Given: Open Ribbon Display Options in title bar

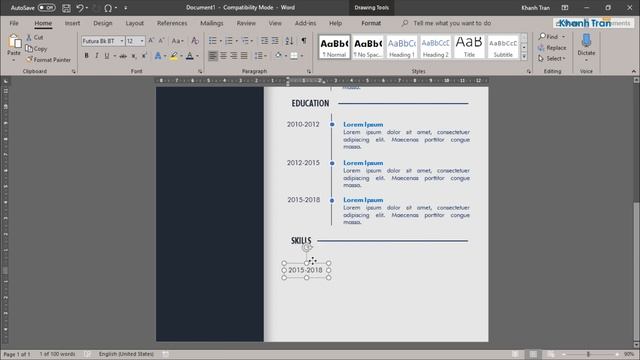Looking at the screenshot, I should [x=565, y=8].
